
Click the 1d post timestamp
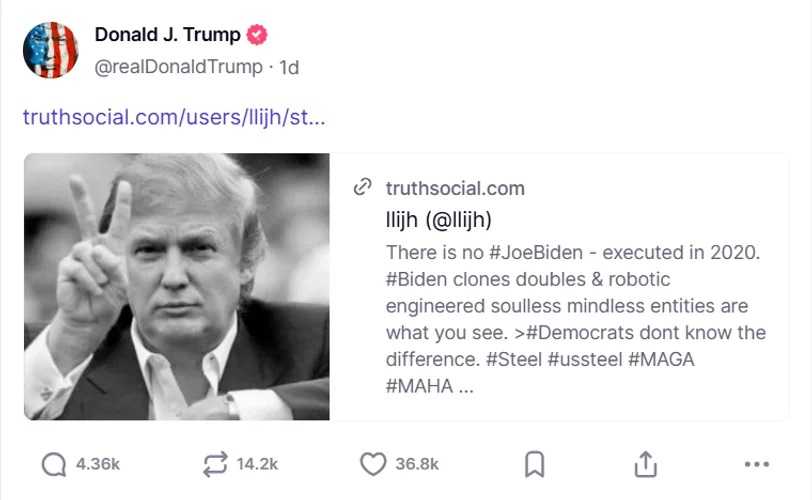pyautogui.click(x=289, y=67)
